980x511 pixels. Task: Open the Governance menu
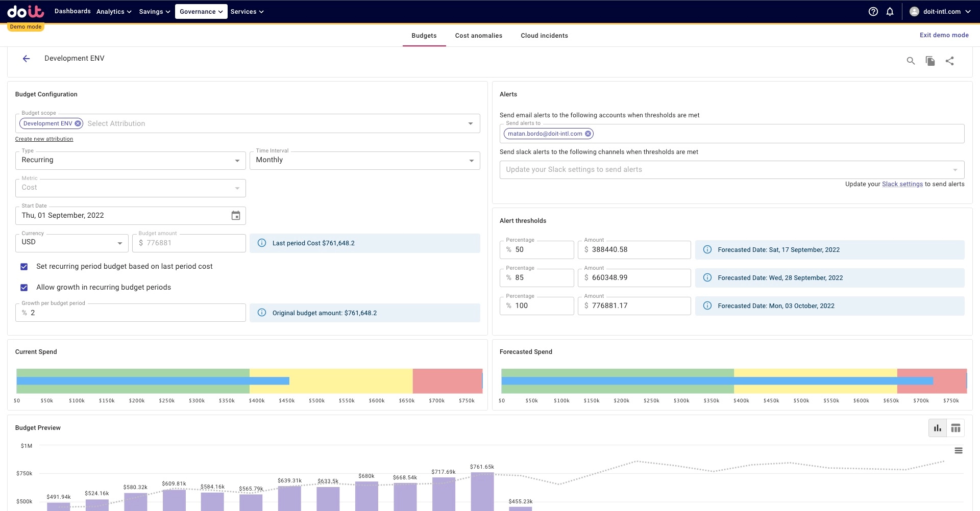coord(201,11)
